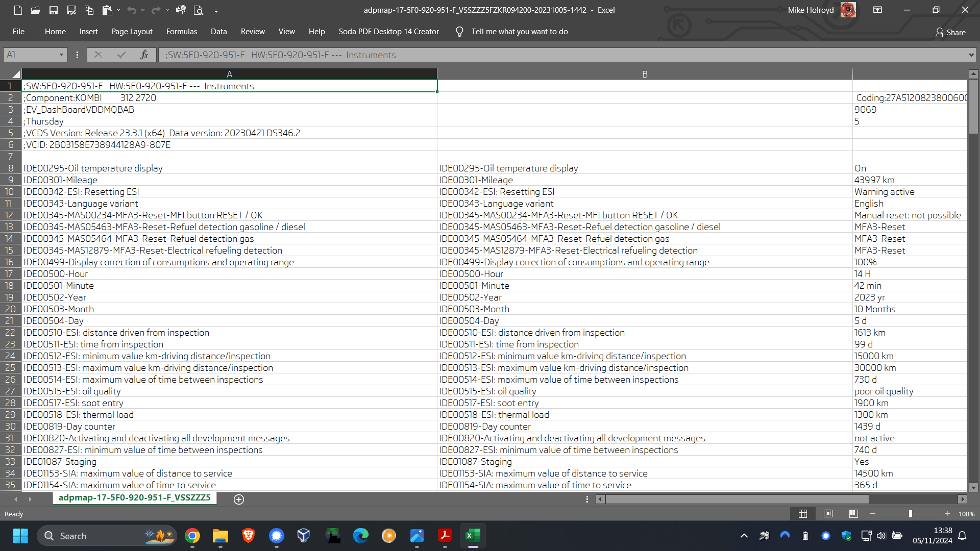Viewport: 980px width, 551px height.
Task: Add a new sheet with plus button
Action: (238, 499)
